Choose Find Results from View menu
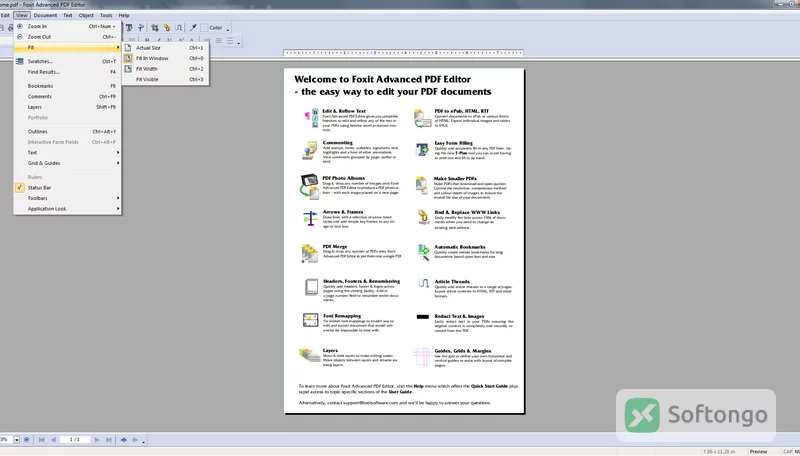This screenshot has height=456, width=800. [x=67, y=72]
